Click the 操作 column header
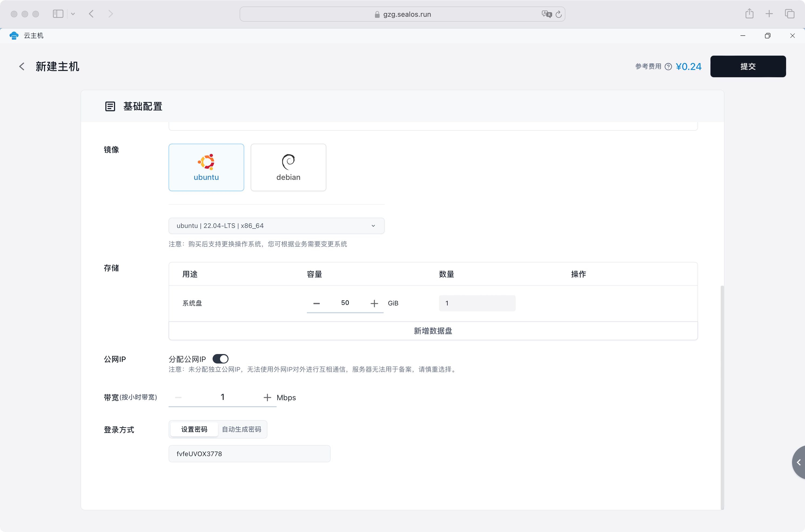805x532 pixels. click(578, 274)
